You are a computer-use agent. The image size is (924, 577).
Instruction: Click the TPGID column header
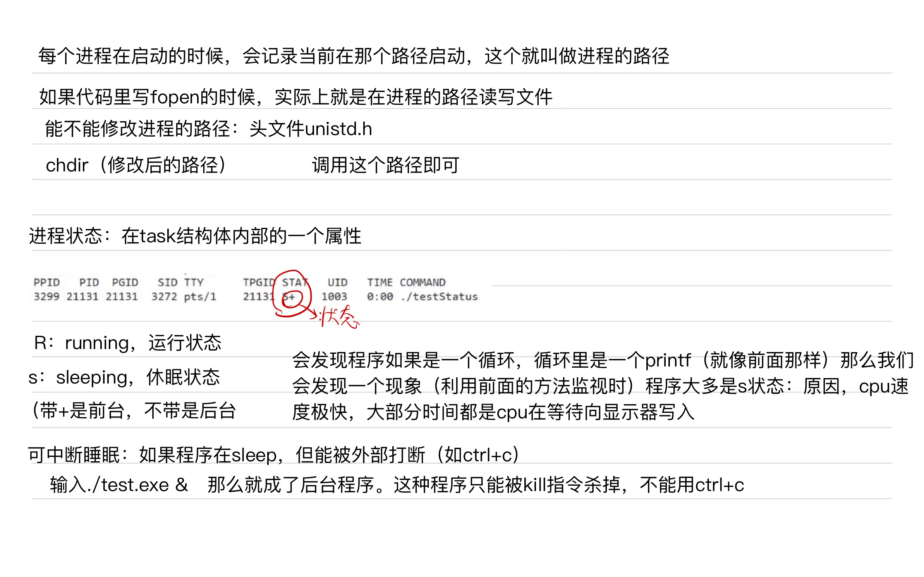click(x=259, y=283)
